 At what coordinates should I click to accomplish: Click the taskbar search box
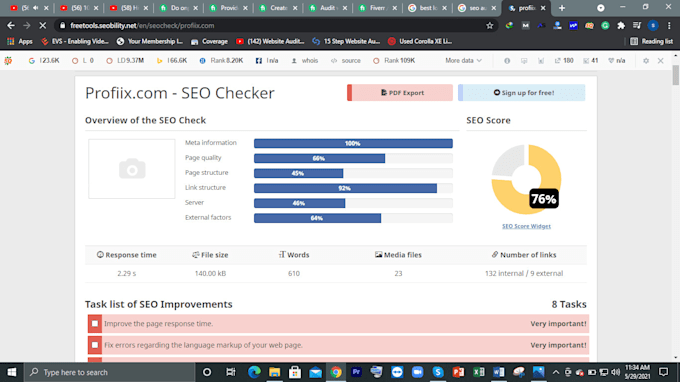110,372
